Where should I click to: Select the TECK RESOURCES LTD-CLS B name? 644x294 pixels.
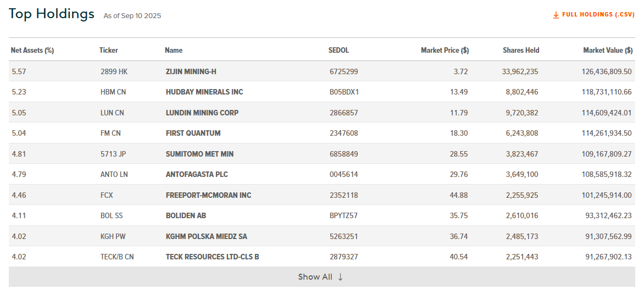tap(212, 257)
